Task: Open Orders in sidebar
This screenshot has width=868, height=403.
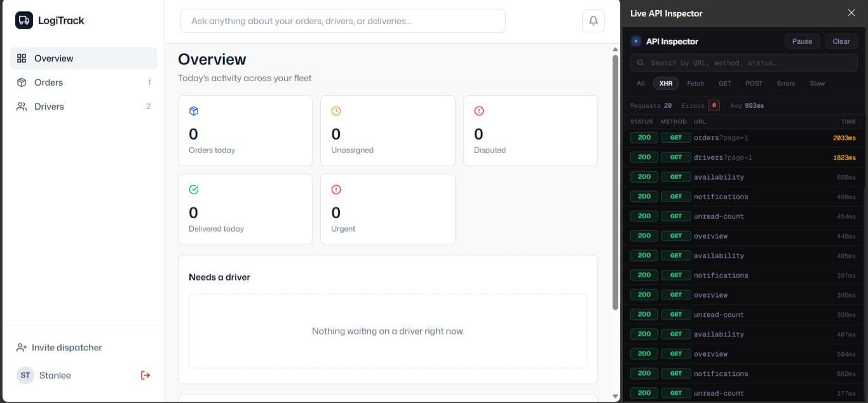Action: click(x=84, y=83)
